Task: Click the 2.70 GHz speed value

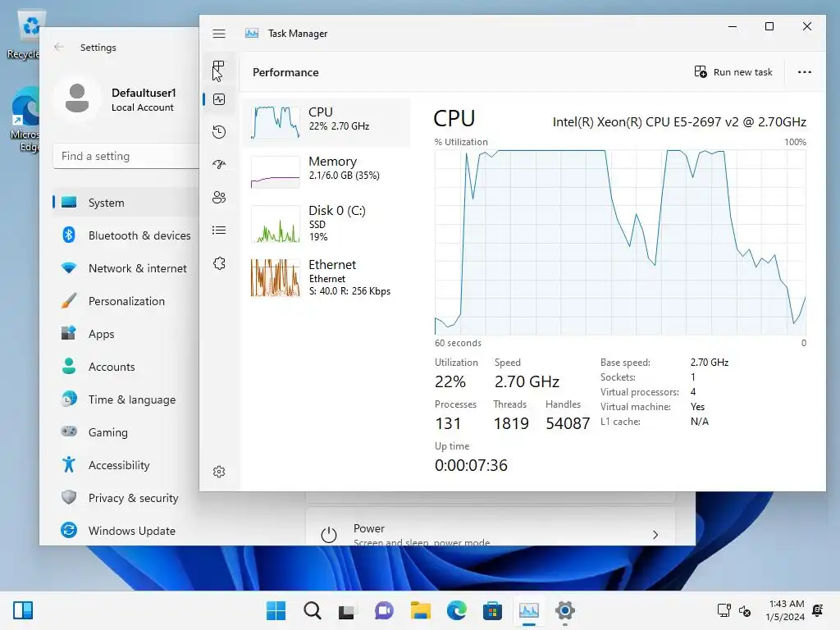Action: pos(527,381)
